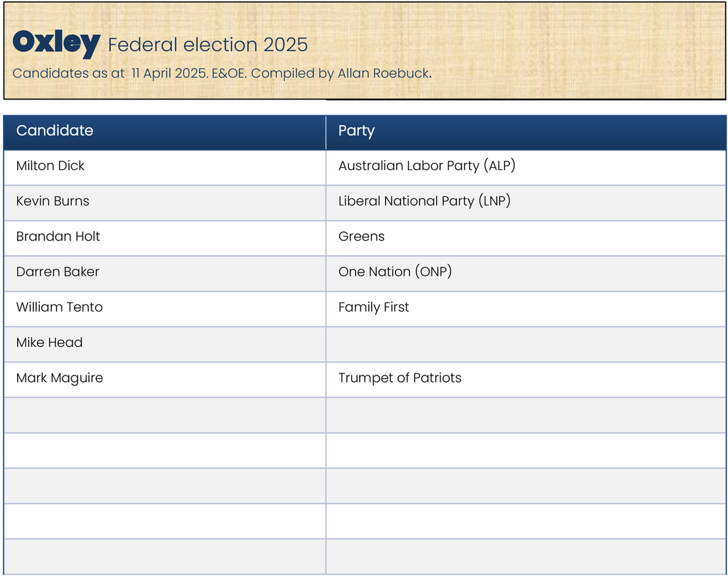Image resolution: width=728 pixels, height=576 pixels.
Task: Select the Kevin Burns candidate cell
Action: (53, 201)
